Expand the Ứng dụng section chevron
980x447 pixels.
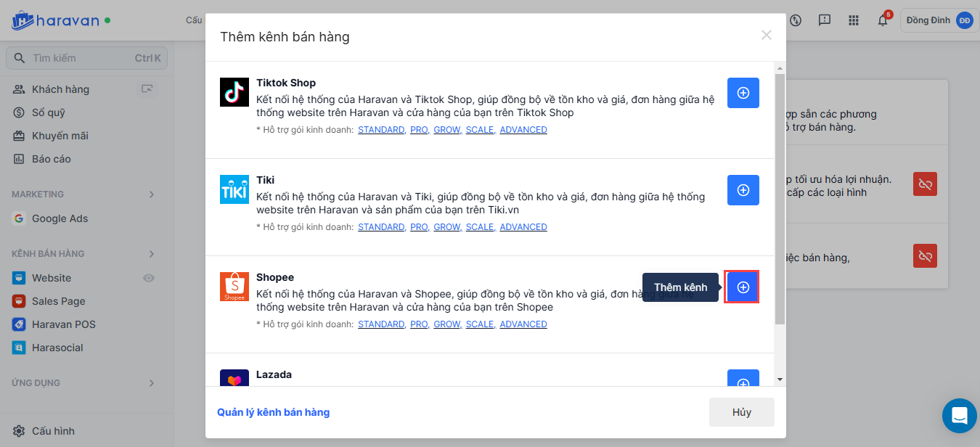(152, 383)
